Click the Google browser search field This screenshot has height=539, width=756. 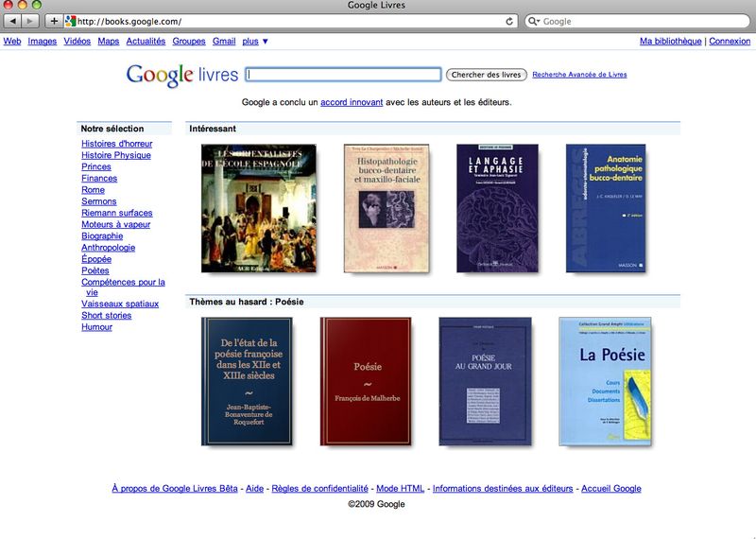coord(637,21)
